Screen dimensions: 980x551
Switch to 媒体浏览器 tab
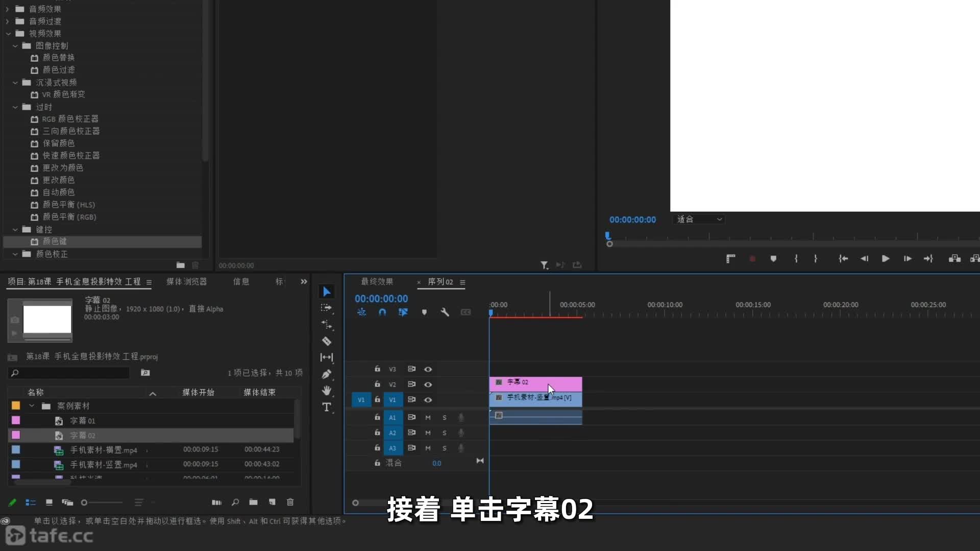tap(186, 282)
